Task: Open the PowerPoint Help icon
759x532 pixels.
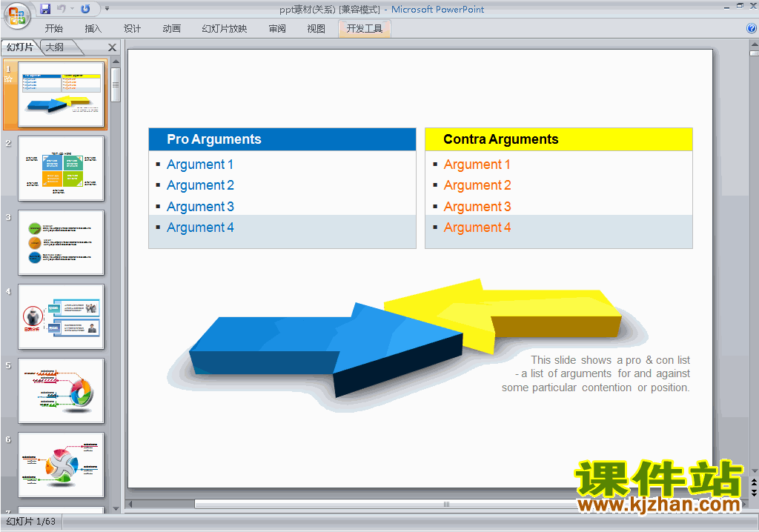Action: click(752, 29)
